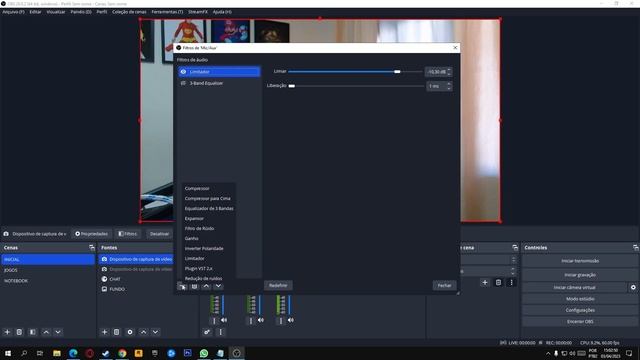Choose Compressor from add filter list
The height and width of the screenshot is (360, 640).
tap(197, 189)
